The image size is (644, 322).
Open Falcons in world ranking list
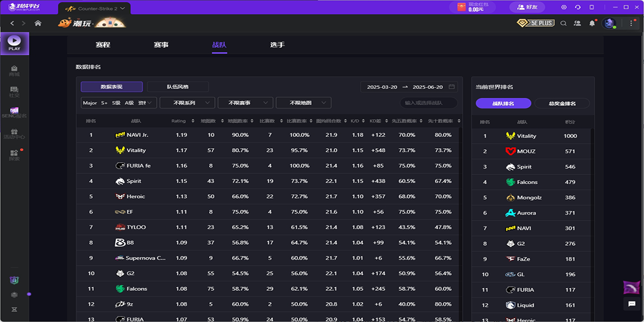[531, 182]
